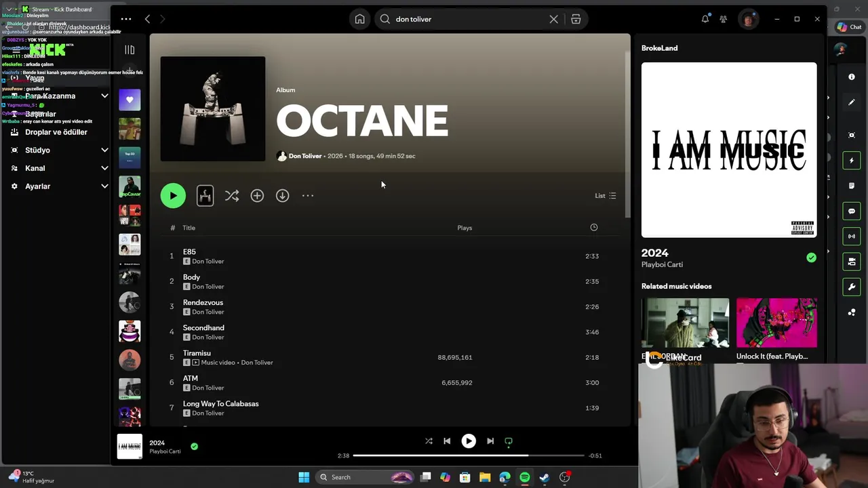Open Don Toliver artist link in album header

click(304, 156)
